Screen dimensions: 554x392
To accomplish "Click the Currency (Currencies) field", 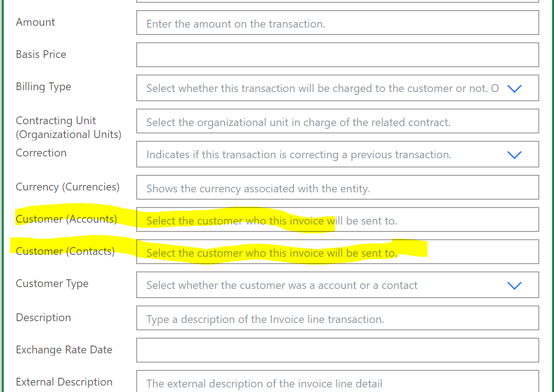I will 337,187.
